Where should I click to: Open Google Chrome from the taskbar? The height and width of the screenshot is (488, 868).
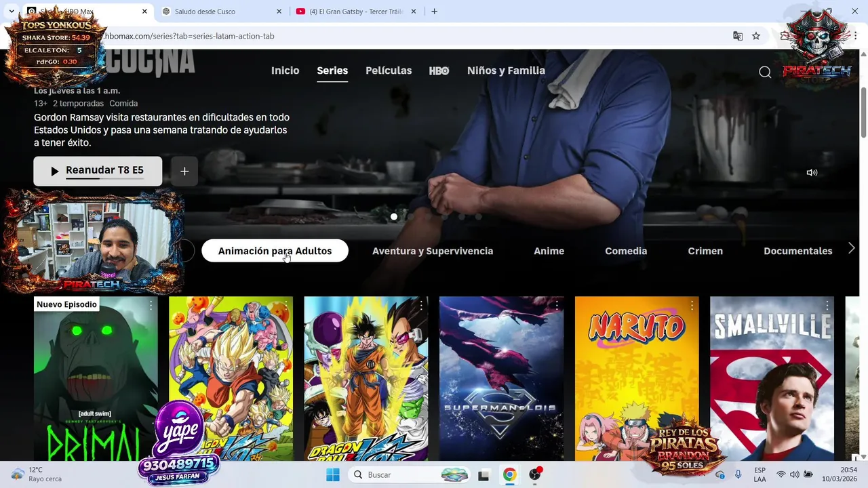coord(509,474)
